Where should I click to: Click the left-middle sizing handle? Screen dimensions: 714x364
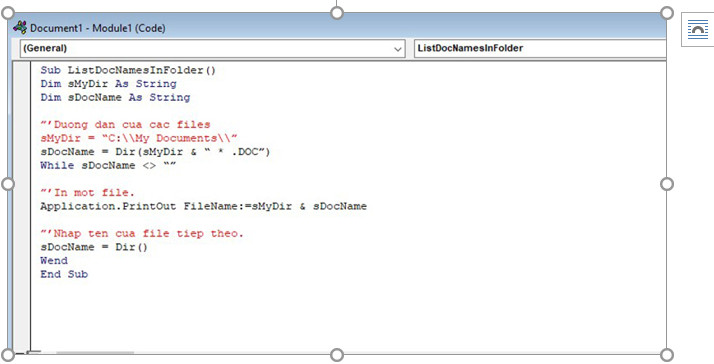(x=8, y=184)
